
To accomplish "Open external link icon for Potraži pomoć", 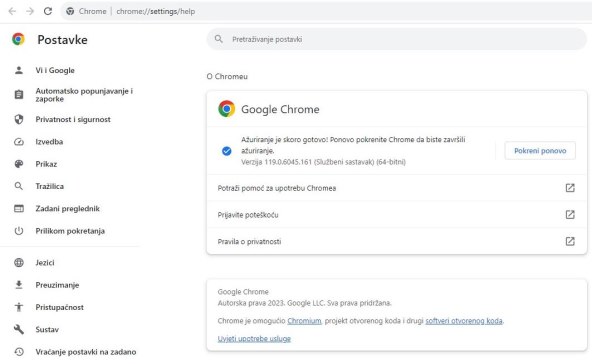I will point(570,188).
